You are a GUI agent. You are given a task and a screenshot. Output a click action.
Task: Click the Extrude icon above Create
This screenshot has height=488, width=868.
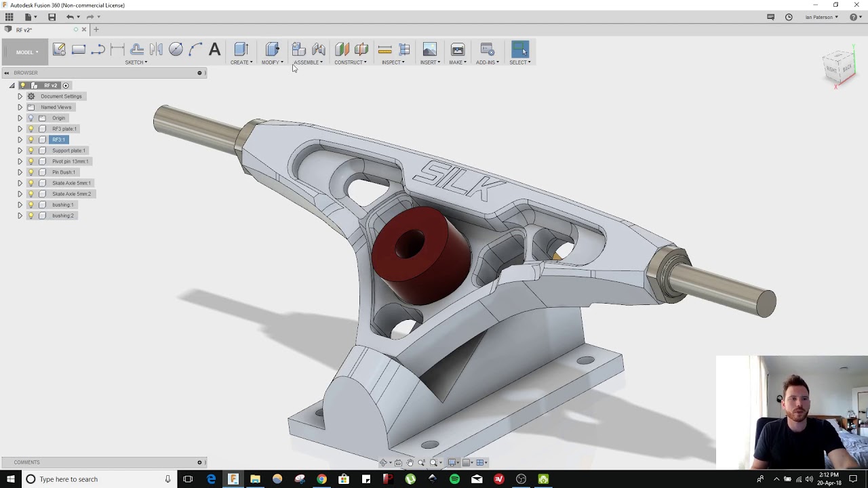coord(241,49)
